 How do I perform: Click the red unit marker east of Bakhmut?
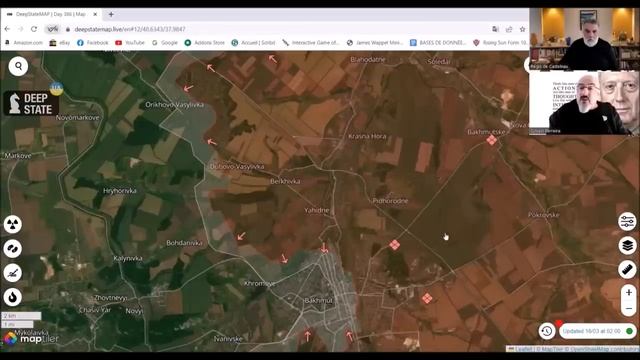427,298
